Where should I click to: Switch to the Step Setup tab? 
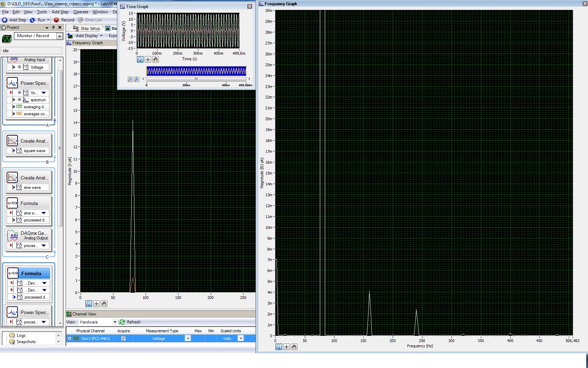point(86,28)
